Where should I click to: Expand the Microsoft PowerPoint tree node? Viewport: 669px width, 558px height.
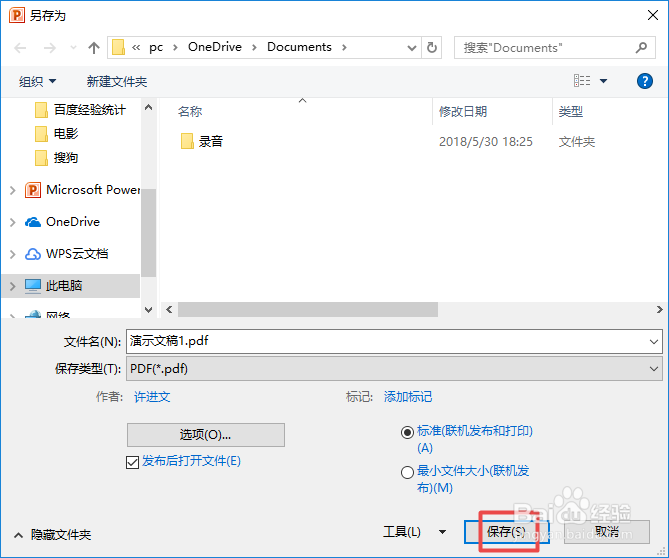click(x=12, y=190)
